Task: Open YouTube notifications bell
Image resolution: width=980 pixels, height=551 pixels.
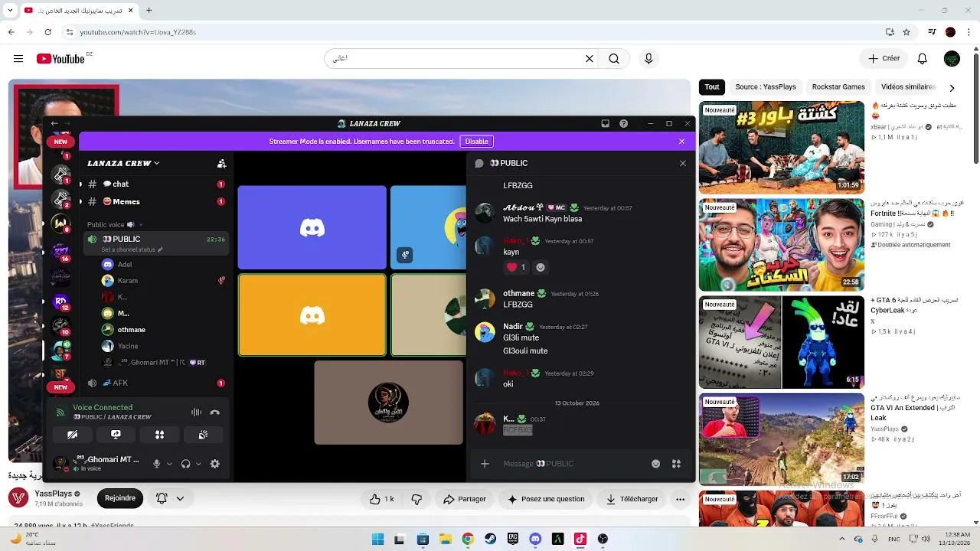Action: 923,59
